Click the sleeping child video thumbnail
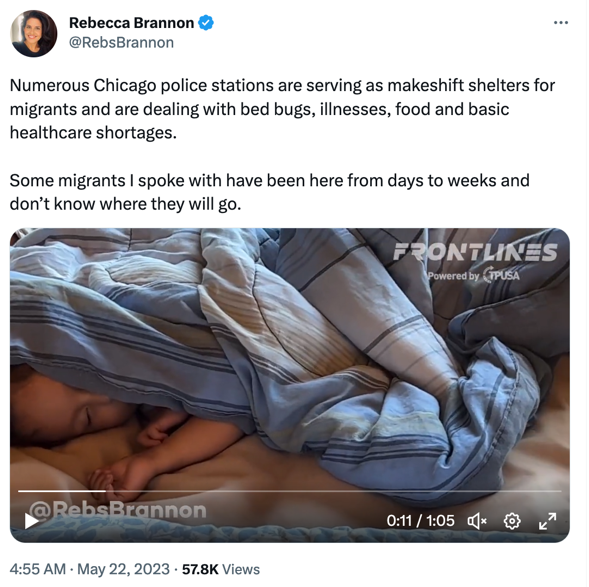Image resolution: width=589 pixels, height=587 pixels. 290,385
